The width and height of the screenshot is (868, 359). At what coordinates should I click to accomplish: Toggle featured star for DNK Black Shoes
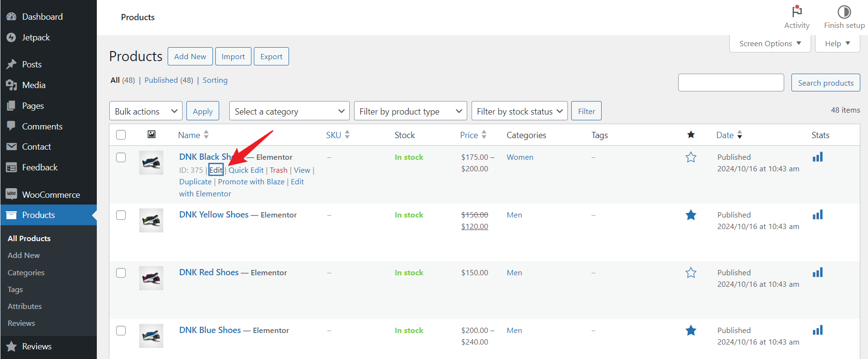pyautogui.click(x=691, y=157)
